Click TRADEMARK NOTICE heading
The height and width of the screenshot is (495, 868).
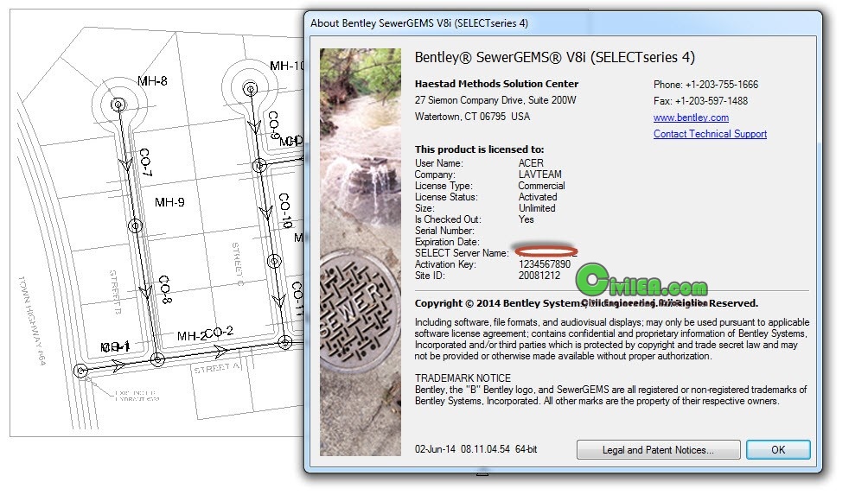(463, 378)
